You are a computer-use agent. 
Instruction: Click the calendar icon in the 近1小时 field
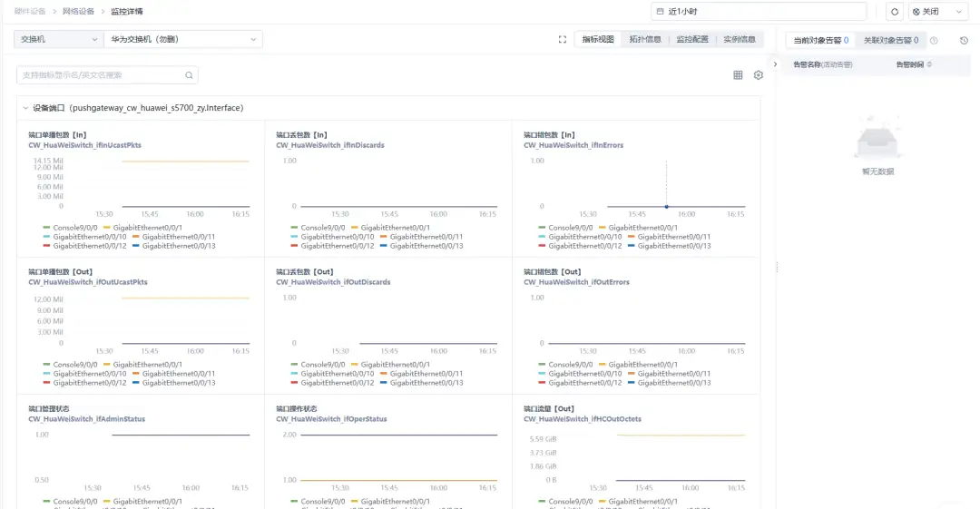click(x=660, y=11)
